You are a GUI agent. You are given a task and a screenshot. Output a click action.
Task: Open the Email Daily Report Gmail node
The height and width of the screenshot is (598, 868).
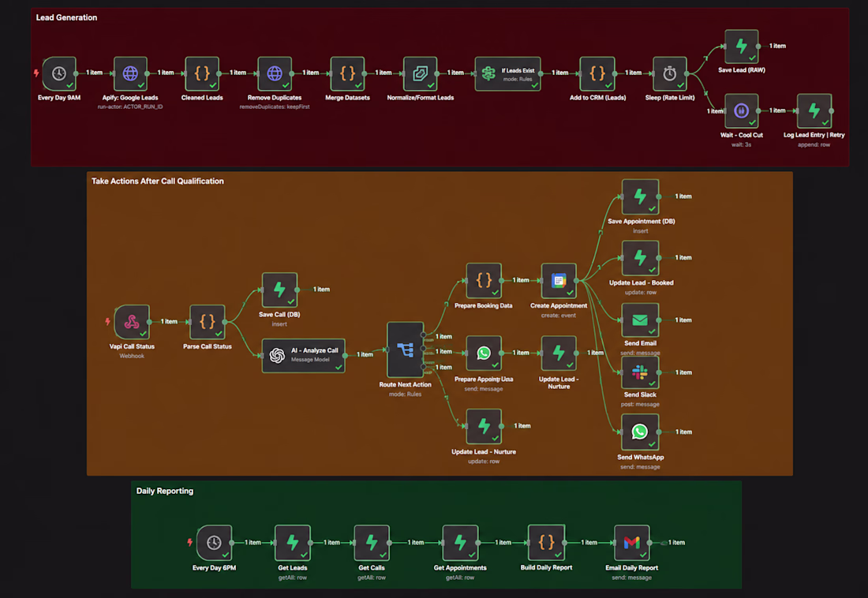[631, 544]
